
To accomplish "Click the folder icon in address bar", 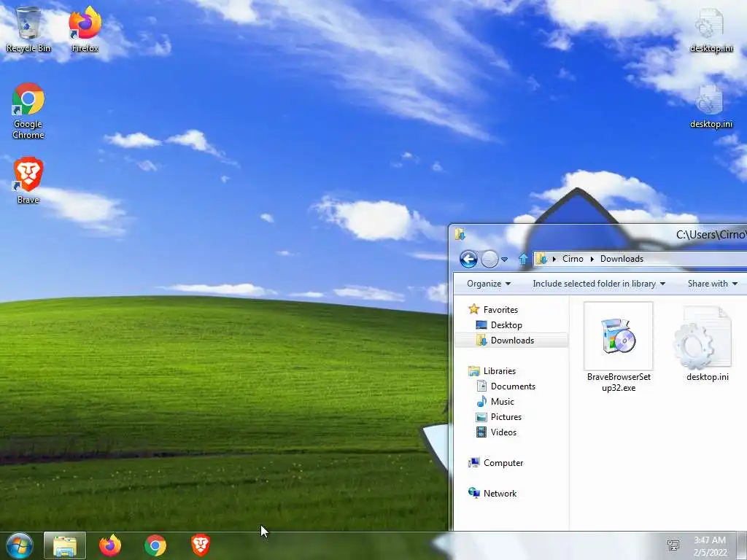I will coord(541,259).
